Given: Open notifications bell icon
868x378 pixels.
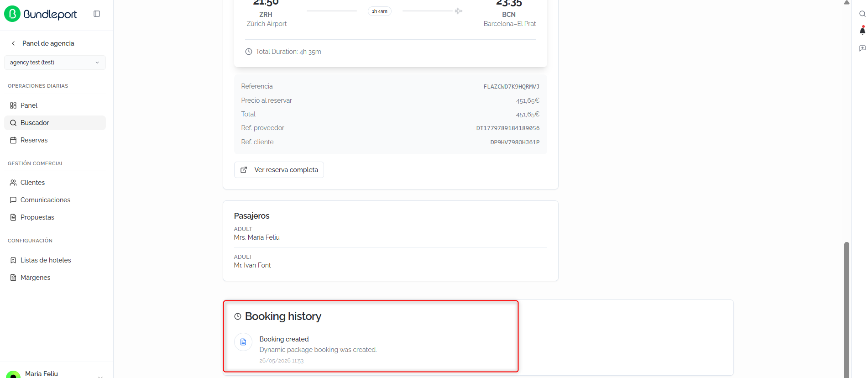Looking at the screenshot, I should [862, 31].
